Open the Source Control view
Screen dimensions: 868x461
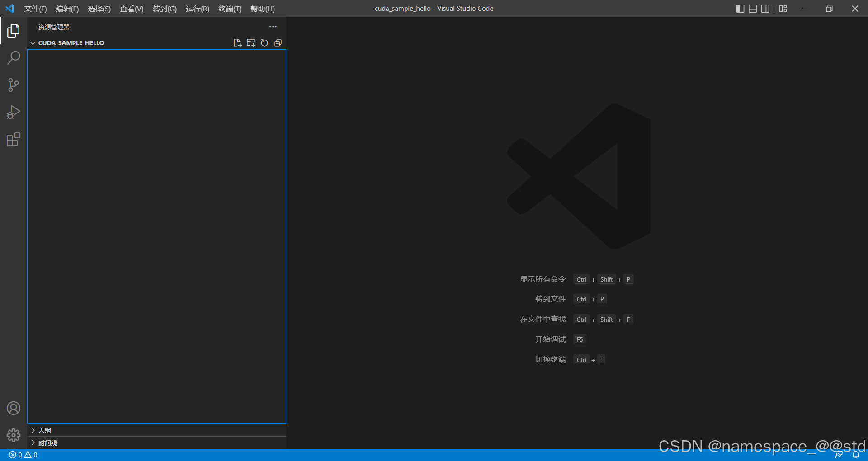(x=14, y=85)
